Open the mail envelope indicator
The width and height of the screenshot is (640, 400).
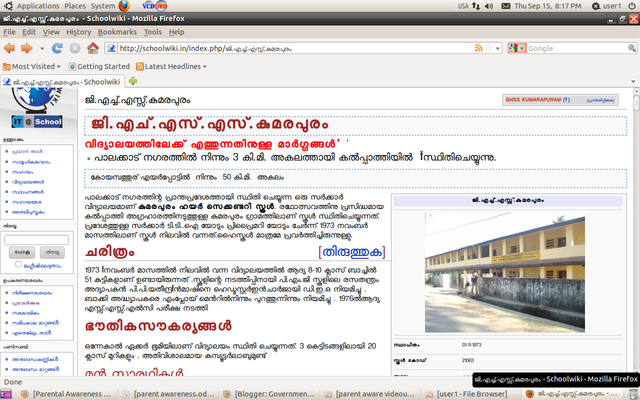pos(506,6)
